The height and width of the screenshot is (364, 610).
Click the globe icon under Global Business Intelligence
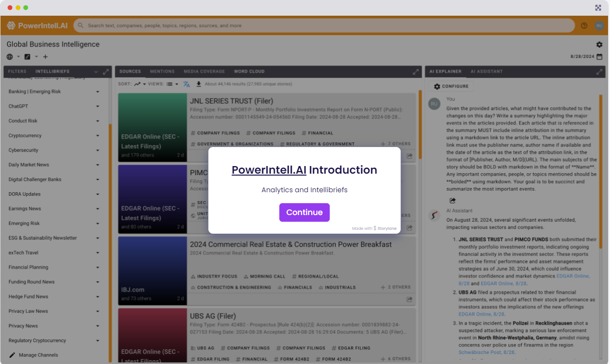[x=10, y=57]
